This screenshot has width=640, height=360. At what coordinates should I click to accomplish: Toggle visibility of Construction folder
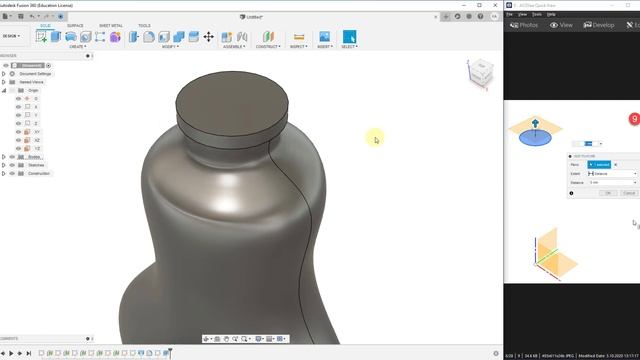point(12,173)
